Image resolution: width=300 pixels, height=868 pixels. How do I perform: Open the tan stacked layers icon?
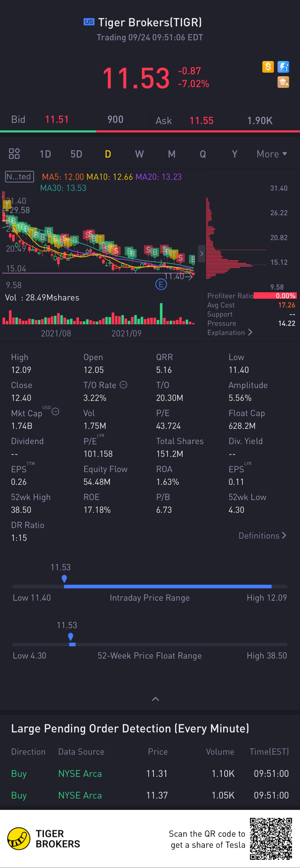283,82
